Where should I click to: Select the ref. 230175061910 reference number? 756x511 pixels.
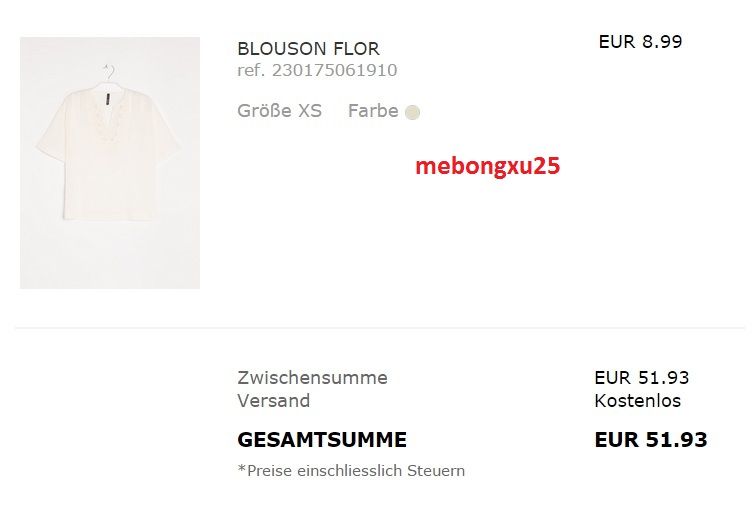pos(317,70)
